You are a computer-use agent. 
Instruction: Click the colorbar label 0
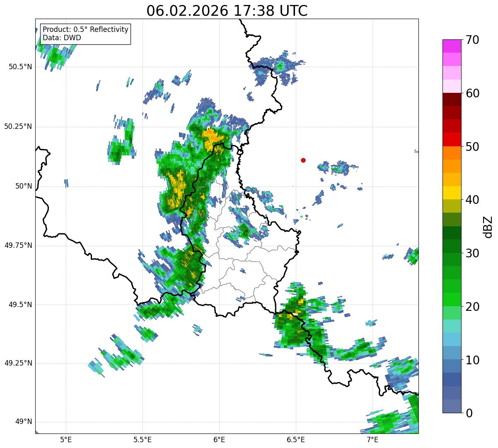469,413
